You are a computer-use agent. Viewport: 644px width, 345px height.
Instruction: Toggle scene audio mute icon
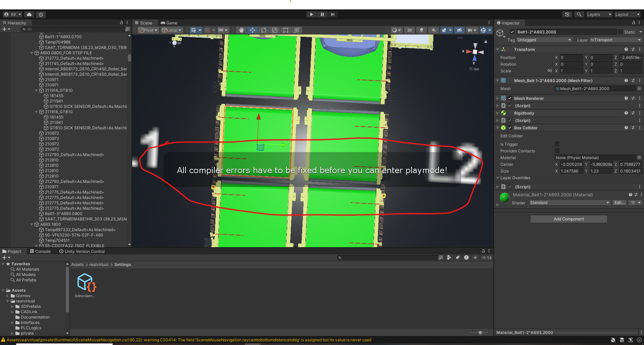pyautogui.click(x=433, y=30)
